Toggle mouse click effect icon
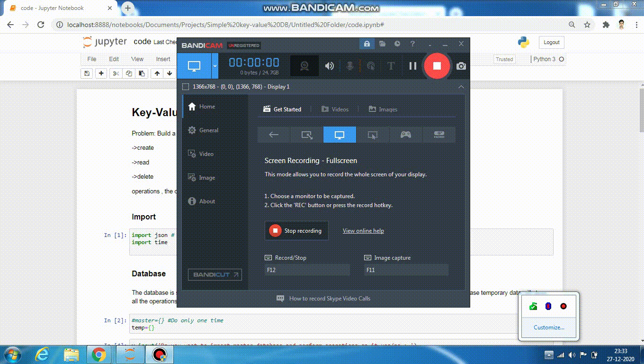Image resolution: width=644 pixels, height=364 pixels. [371, 66]
